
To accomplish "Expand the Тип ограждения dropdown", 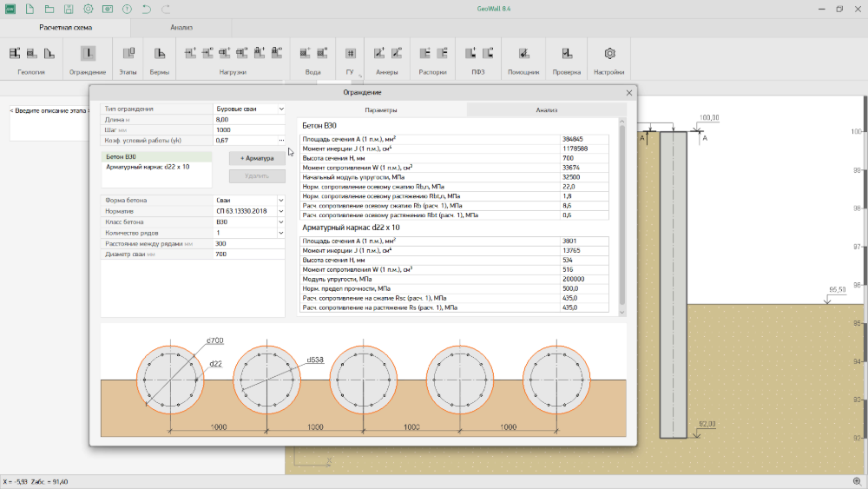I will coord(281,109).
